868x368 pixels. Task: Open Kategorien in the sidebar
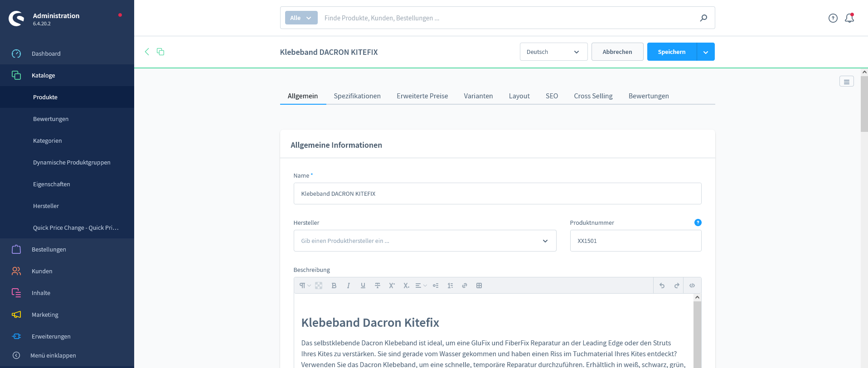(x=67, y=140)
